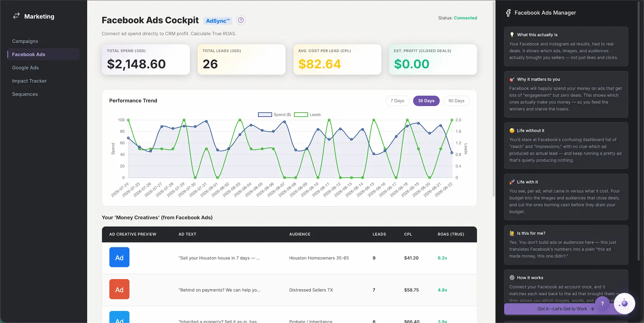This screenshot has height=323, width=644.
Task: Click the CPL column header
Action: 408,234
